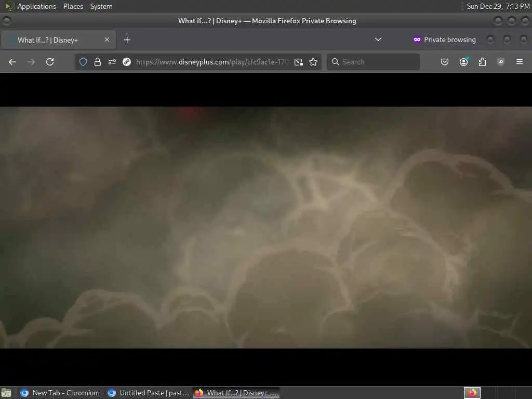The width and height of the screenshot is (532, 399).
Task: Click the forward navigation arrow
Action: tap(31, 62)
